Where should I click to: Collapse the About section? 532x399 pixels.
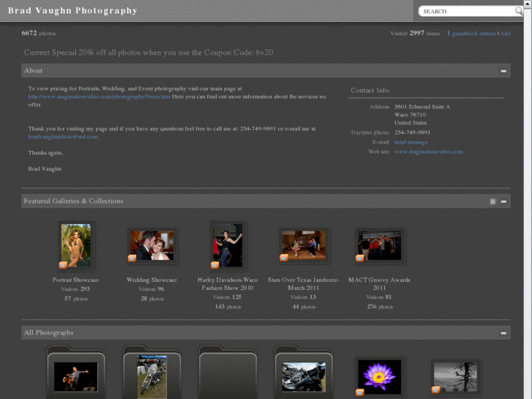[503, 71]
